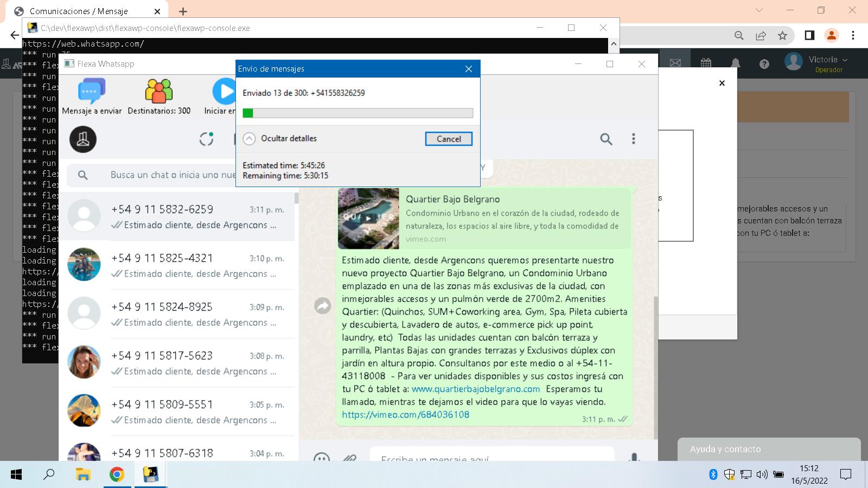
Task: Open the notification center icon
Action: tap(845, 475)
